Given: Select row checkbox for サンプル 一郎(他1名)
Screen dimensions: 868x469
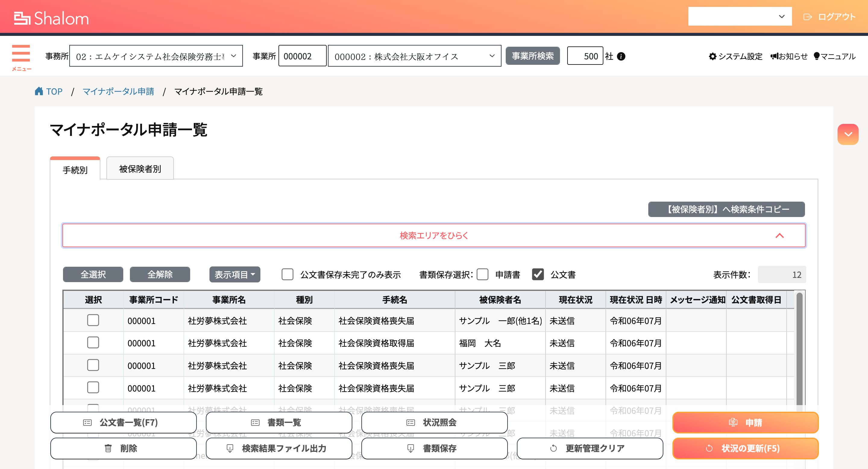Looking at the screenshot, I should 93,320.
